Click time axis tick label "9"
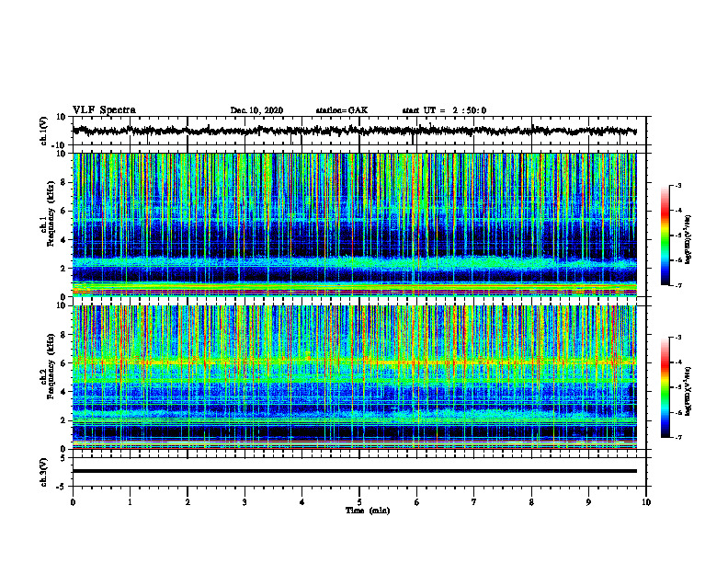 point(588,502)
